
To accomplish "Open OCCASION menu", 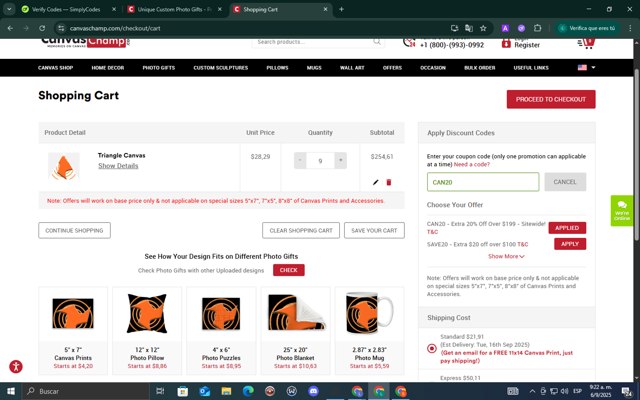I will pos(433,68).
